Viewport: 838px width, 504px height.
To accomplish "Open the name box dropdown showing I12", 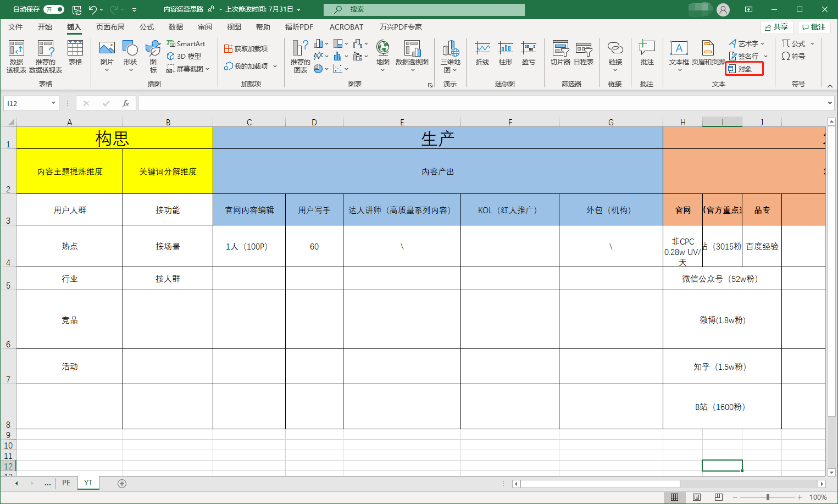I will 52,103.
